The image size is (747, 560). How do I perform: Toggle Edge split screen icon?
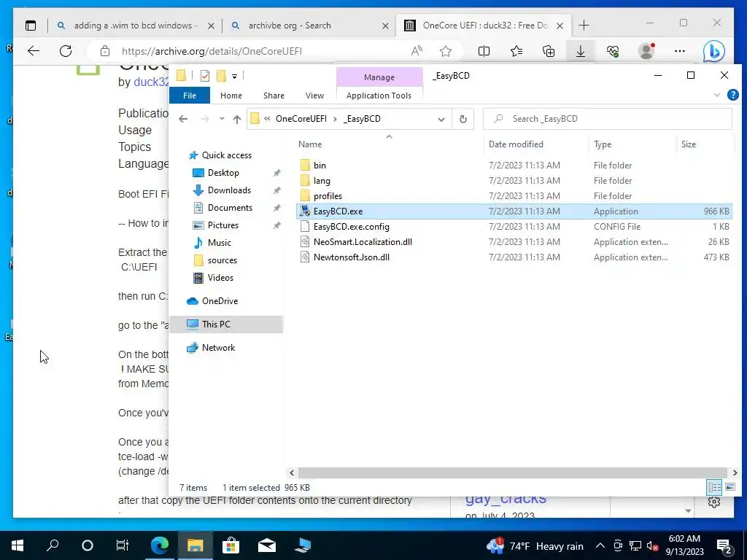point(484,51)
